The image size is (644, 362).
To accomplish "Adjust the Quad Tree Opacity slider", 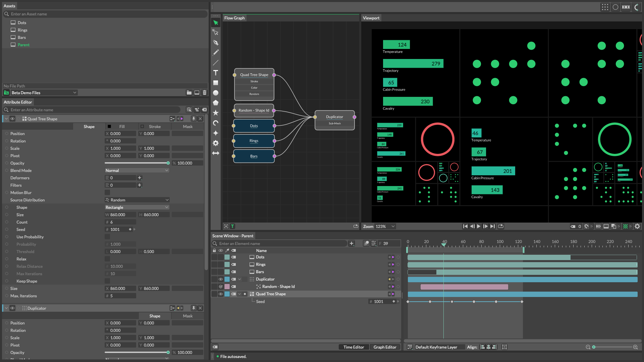I will click(168, 163).
